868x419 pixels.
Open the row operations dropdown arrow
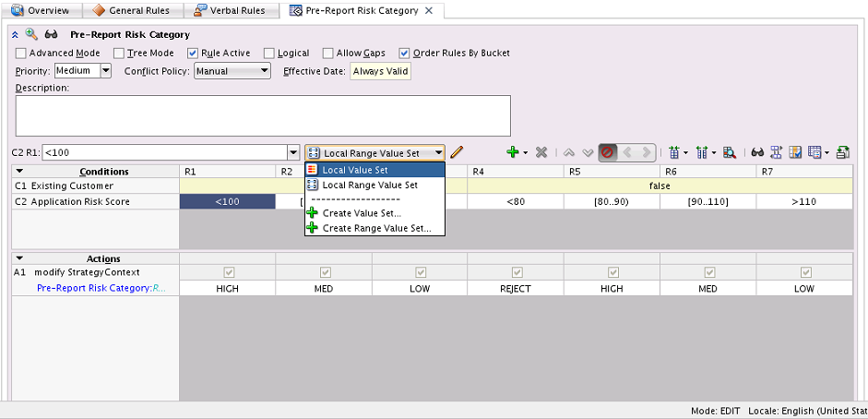[686, 153]
